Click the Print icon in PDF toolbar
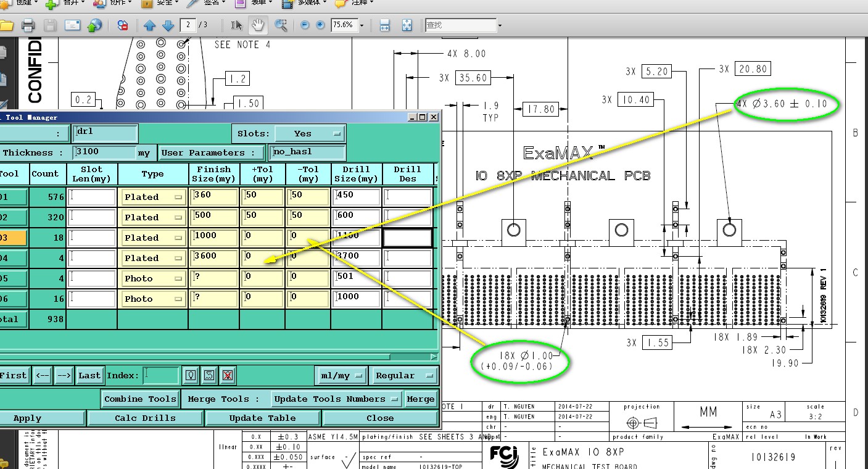The width and height of the screenshot is (868, 469). coord(28,25)
